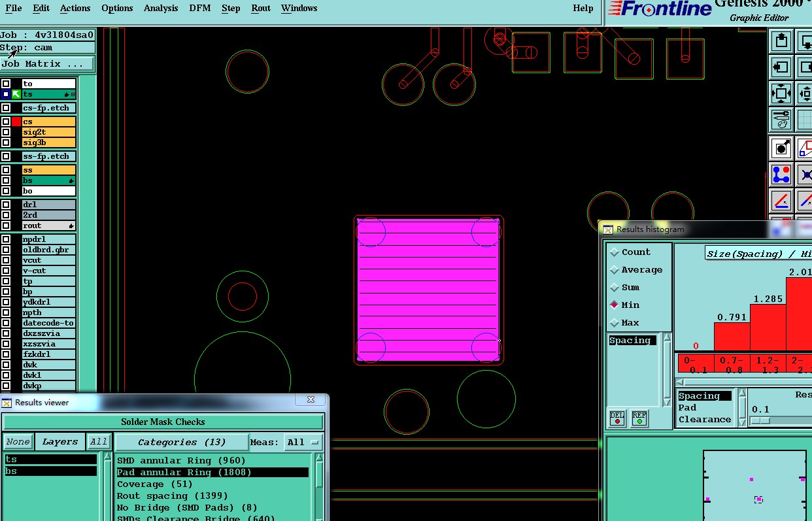Open the Options menu
812x521 pixels.
(117, 8)
